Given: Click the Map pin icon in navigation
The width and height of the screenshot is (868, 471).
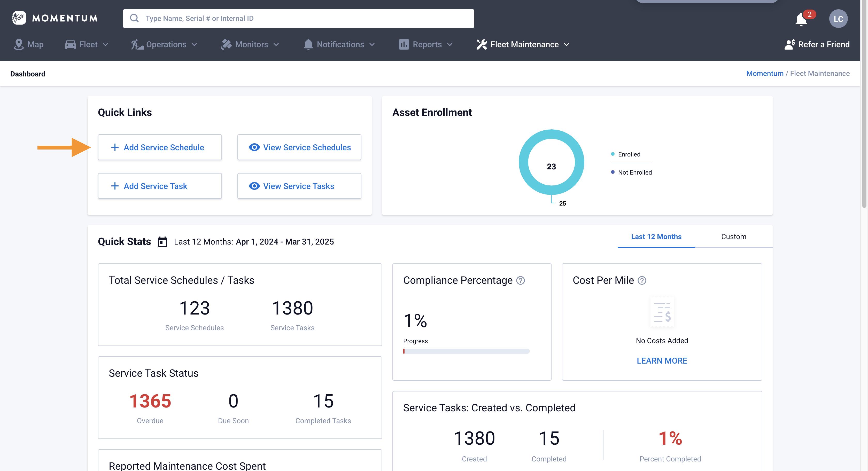Looking at the screenshot, I should [x=19, y=44].
